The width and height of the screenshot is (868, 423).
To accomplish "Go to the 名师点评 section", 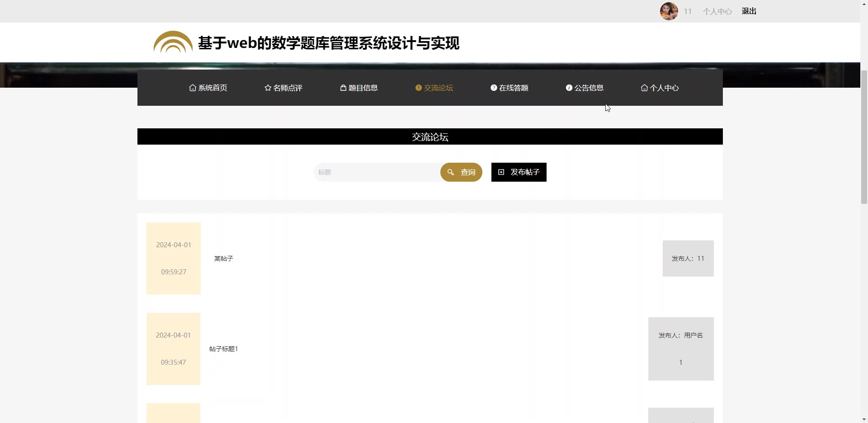I will coord(283,88).
